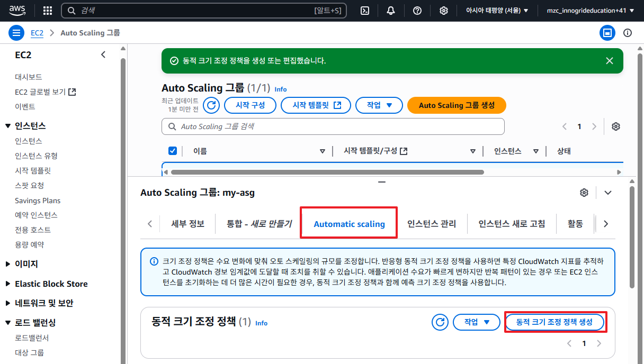644x364 pixels.
Task: Switch to the 활동 tab
Action: pyautogui.click(x=575, y=224)
